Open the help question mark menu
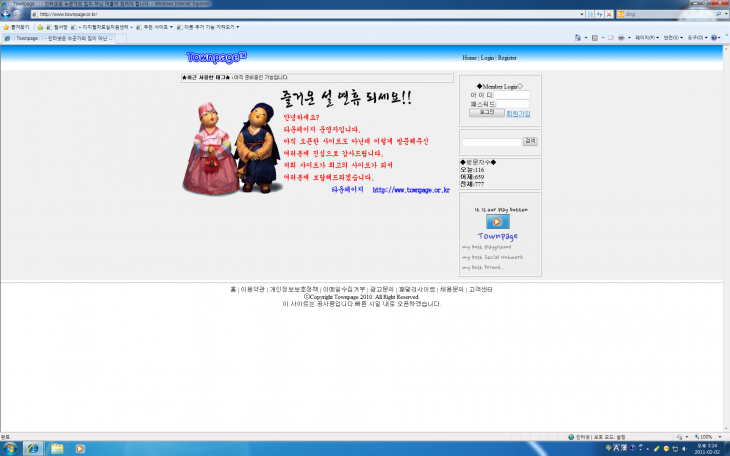 (716, 38)
